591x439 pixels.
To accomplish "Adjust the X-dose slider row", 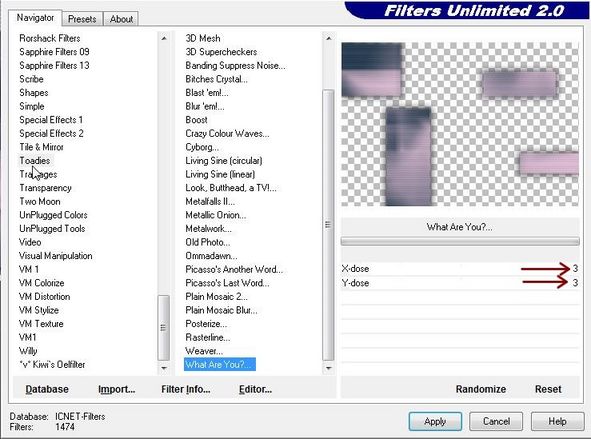I will [460, 269].
